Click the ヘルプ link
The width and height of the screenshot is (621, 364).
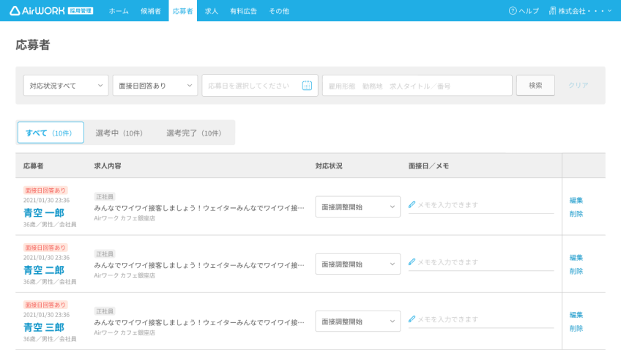pos(529,11)
